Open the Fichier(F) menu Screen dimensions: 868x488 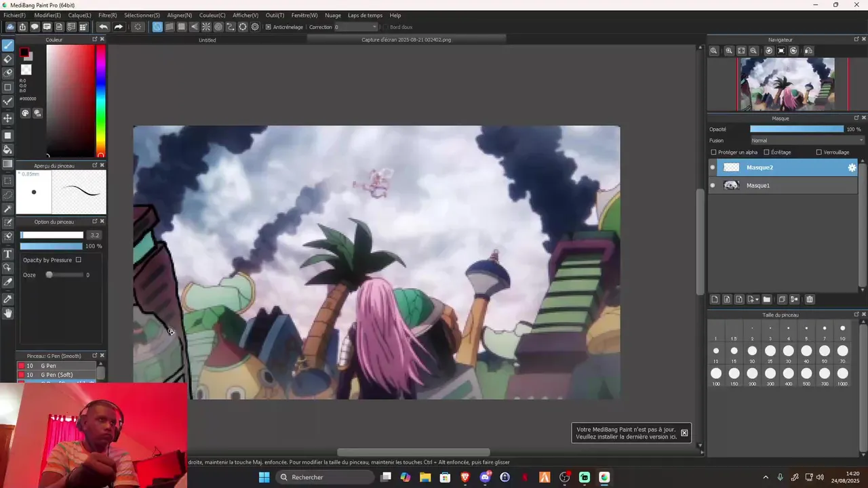point(14,15)
